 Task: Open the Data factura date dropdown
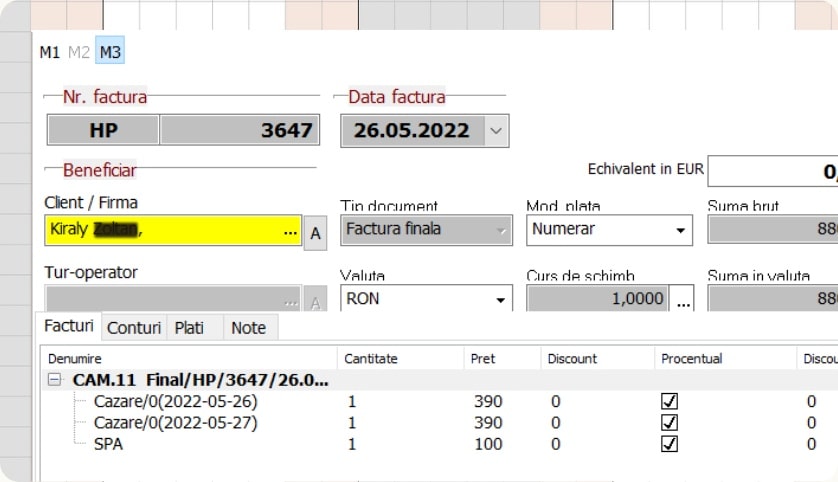pyautogui.click(x=496, y=131)
